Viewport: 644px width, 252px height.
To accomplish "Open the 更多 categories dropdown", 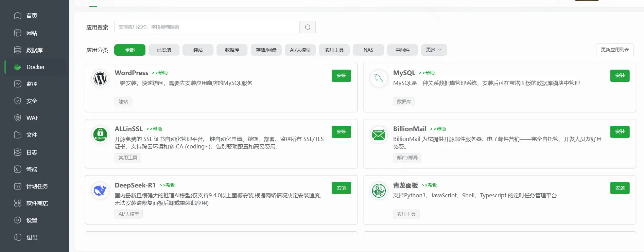I will (x=434, y=50).
